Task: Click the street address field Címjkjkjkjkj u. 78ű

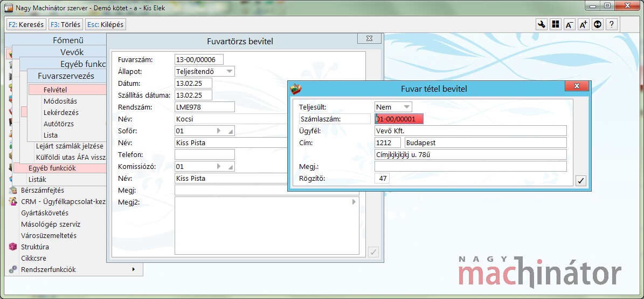Action: tap(470, 155)
